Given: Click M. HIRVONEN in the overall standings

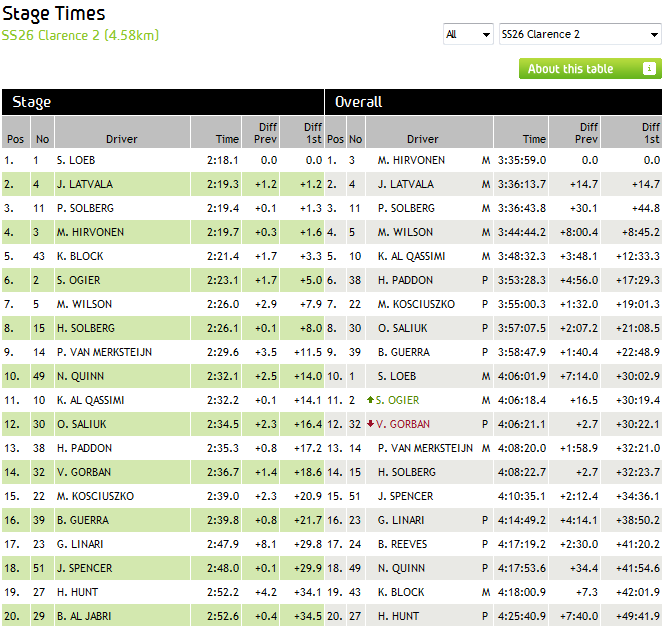Looking at the screenshot, I should pyautogui.click(x=411, y=160).
